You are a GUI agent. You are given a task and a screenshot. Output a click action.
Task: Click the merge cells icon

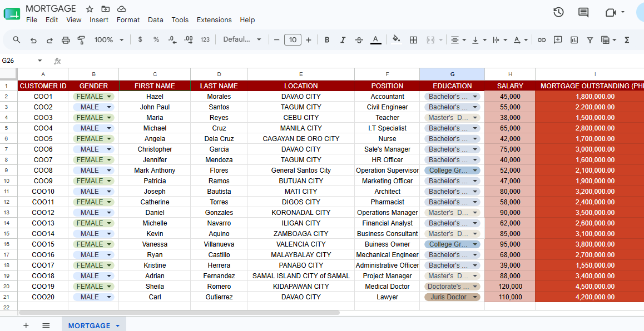coord(430,40)
